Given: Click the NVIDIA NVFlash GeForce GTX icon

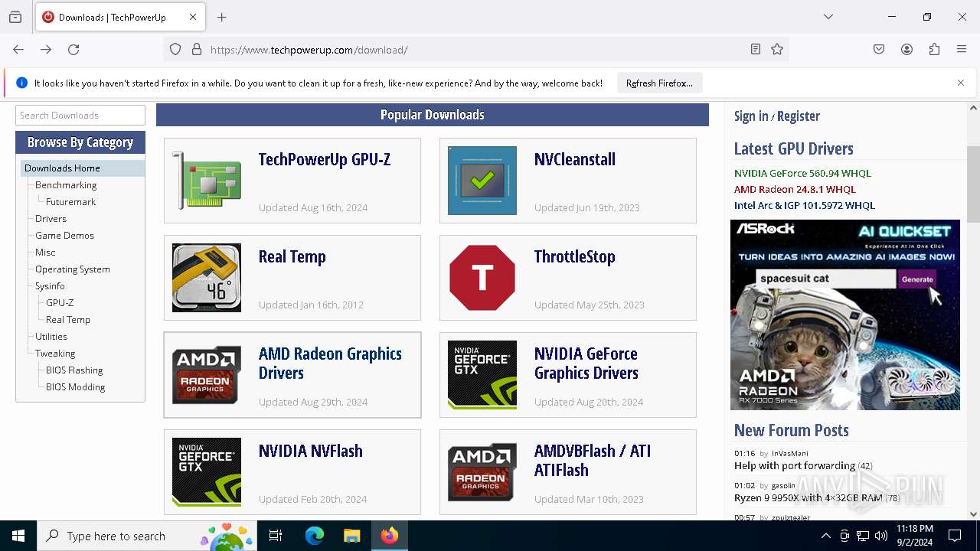Looking at the screenshot, I should 207,472.
